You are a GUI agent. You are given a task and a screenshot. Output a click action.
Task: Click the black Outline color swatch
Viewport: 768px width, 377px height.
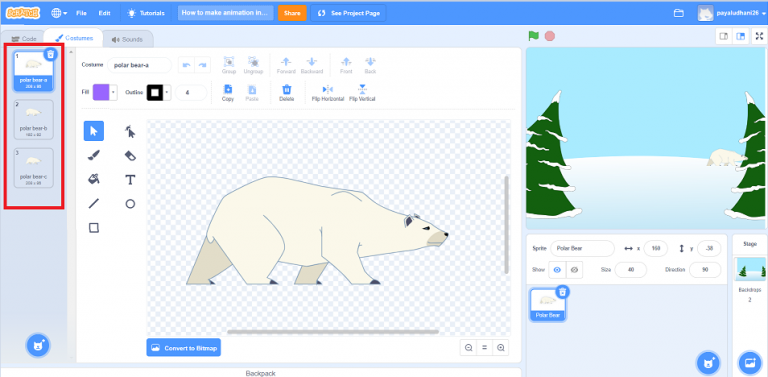point(155,92)
